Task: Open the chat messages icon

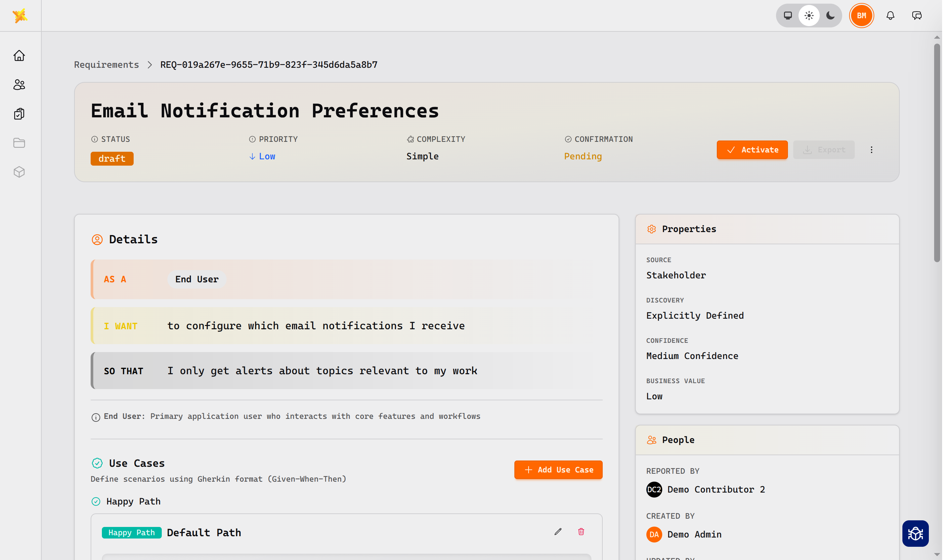Action: (x=917, y=16)
